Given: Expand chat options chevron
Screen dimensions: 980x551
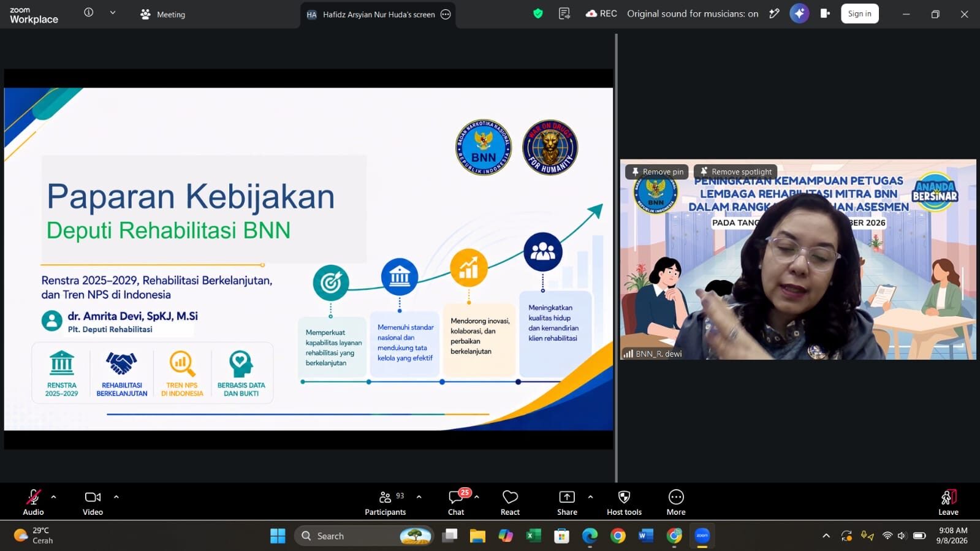Looking at the screenshot, I should click(477, 497).
